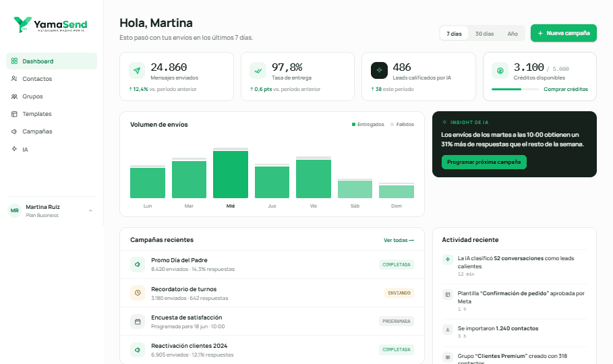Click the 3.100 credits value
The width and height of the screenshot is (613, 364).
(529, 67)
